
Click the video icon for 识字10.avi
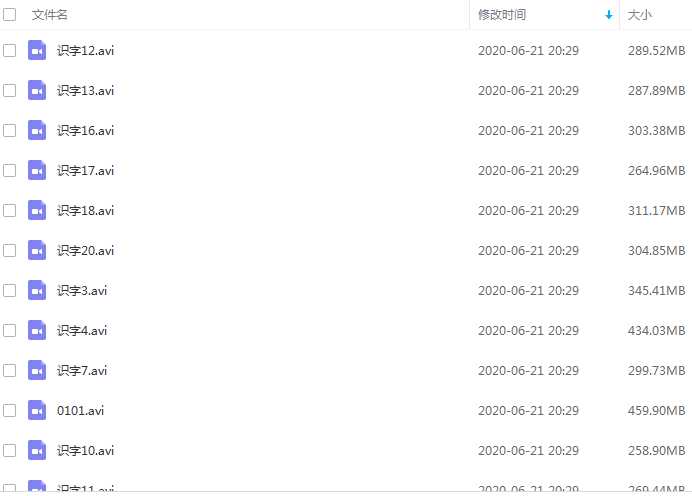click(37, 451)
